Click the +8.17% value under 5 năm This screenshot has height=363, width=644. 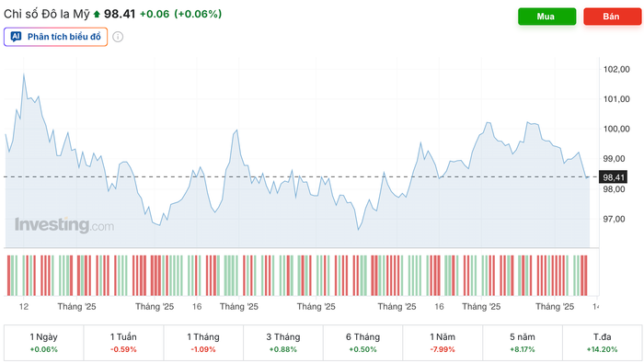[x=523, y=349]
